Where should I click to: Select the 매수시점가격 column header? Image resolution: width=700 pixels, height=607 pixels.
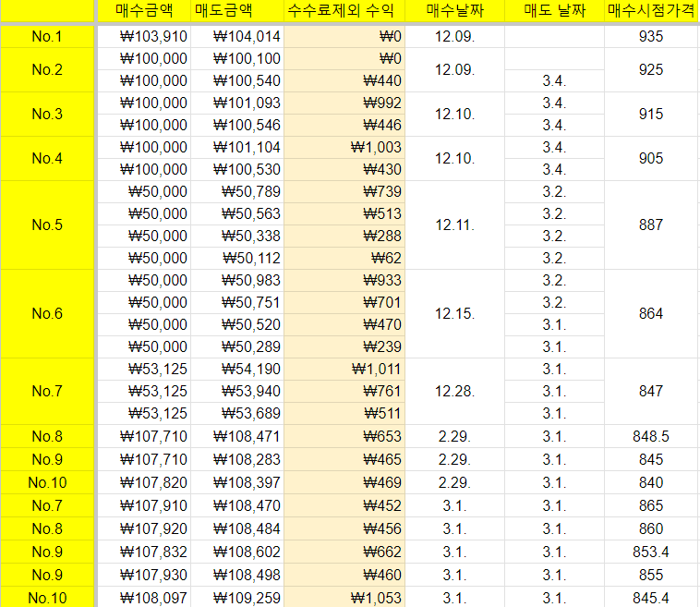[x=651, y=10]
